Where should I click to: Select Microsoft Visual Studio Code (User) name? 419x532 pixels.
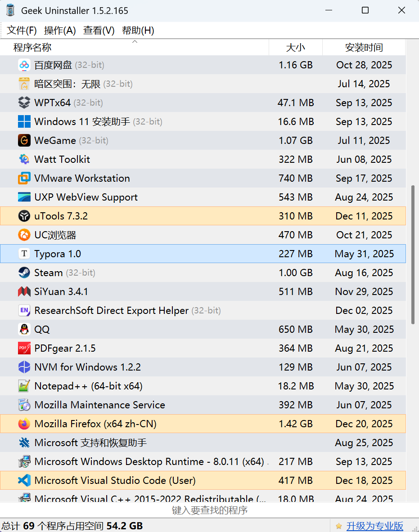(115, 480)
